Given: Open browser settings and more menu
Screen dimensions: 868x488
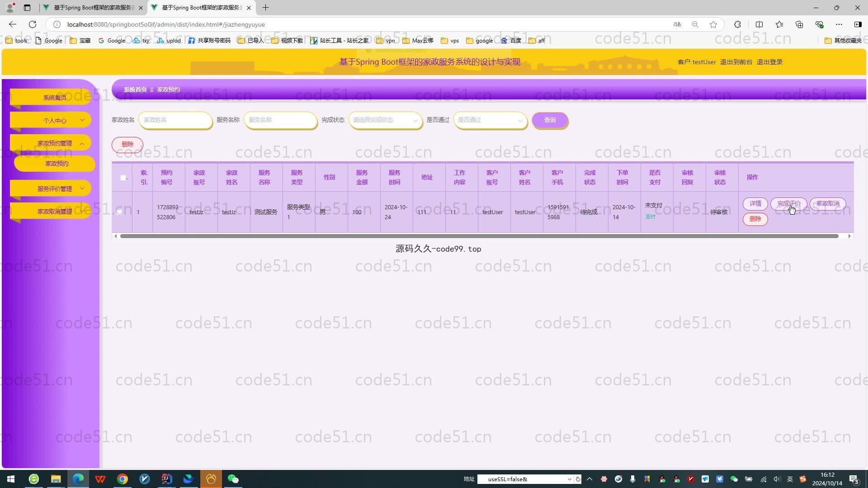Looking at the screenshot, I should [839, 24].
